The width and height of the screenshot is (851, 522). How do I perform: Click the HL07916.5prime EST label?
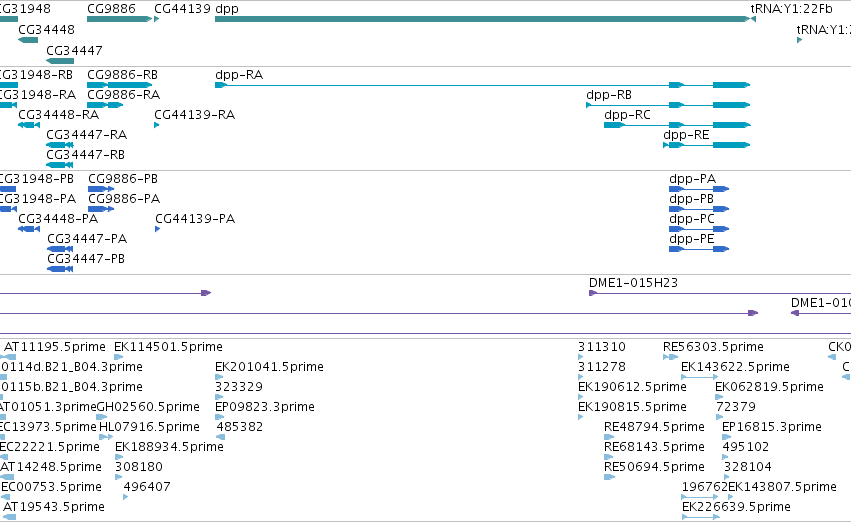tap(149, 427)
